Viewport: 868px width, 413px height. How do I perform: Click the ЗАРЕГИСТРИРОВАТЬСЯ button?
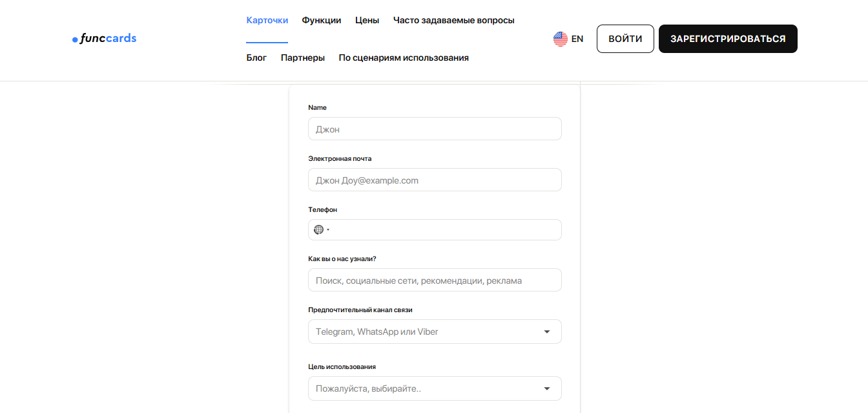[727, 38]
